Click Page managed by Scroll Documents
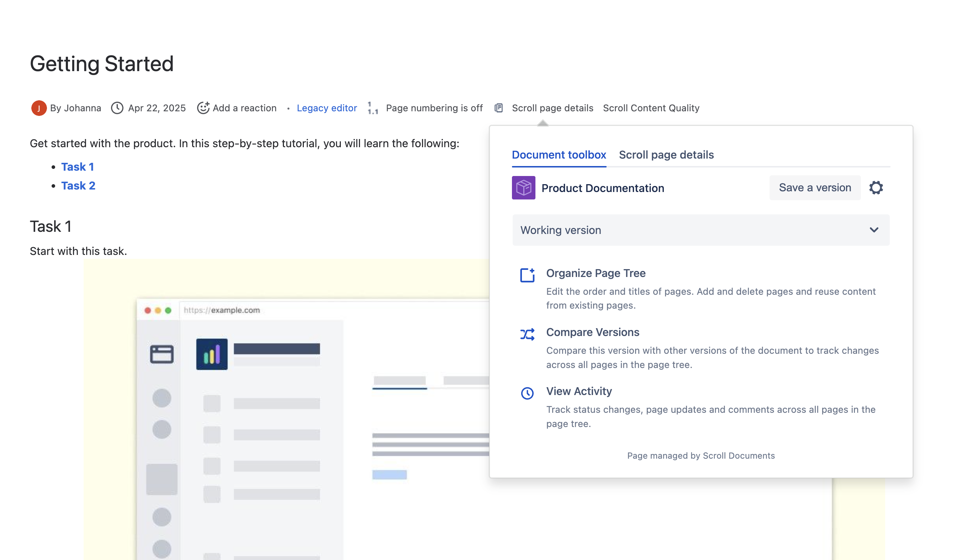The image size is (962, 560). tap(701, 455)
